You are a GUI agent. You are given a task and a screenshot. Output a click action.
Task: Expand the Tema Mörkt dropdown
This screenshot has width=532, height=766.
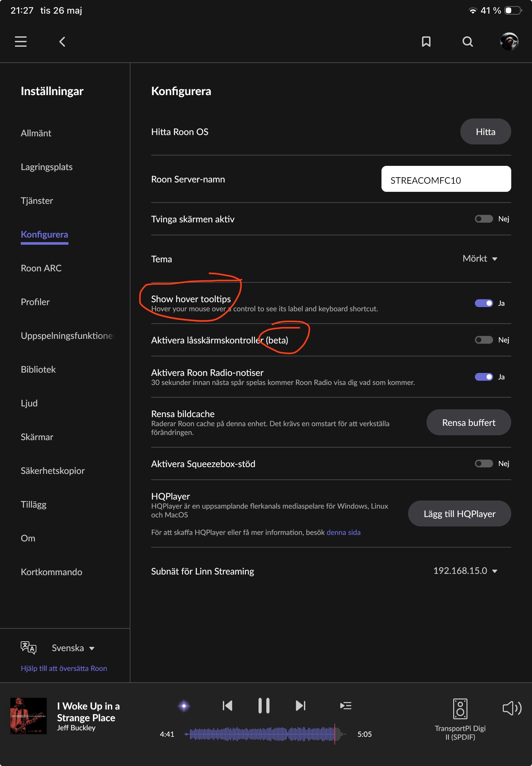pyautogui.click(x=480, y=259)
